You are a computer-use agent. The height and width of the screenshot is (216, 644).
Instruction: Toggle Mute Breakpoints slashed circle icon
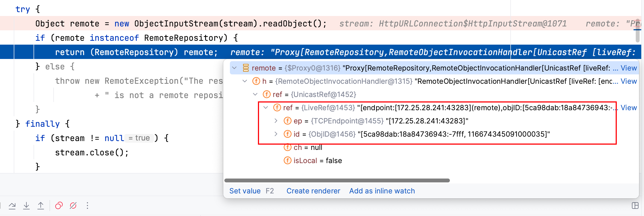pyautogui.click(x=73, y=206)
